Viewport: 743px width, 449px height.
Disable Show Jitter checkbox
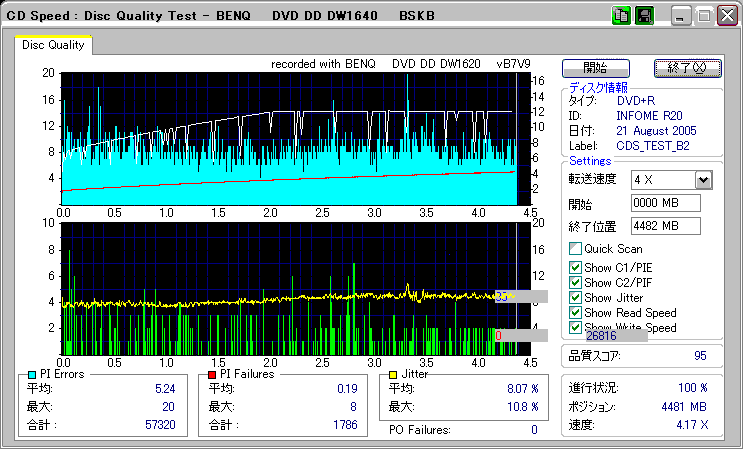[x=575, y=298]
